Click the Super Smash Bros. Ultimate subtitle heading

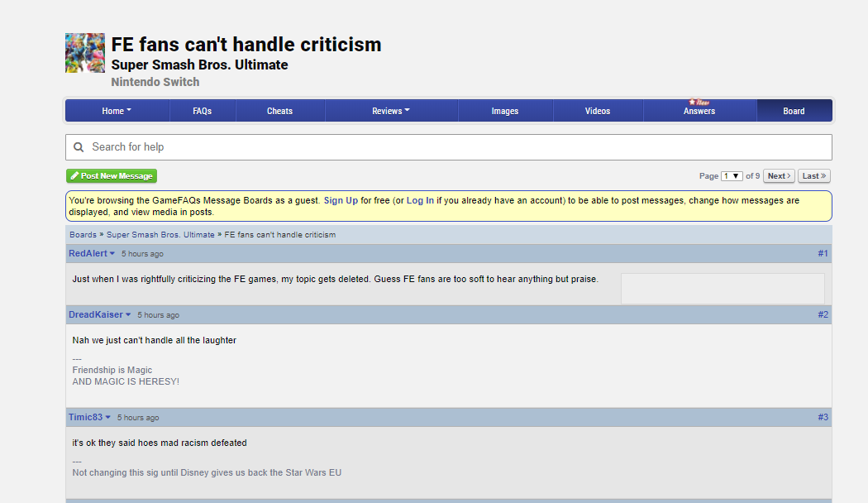[x=199, y=65]
